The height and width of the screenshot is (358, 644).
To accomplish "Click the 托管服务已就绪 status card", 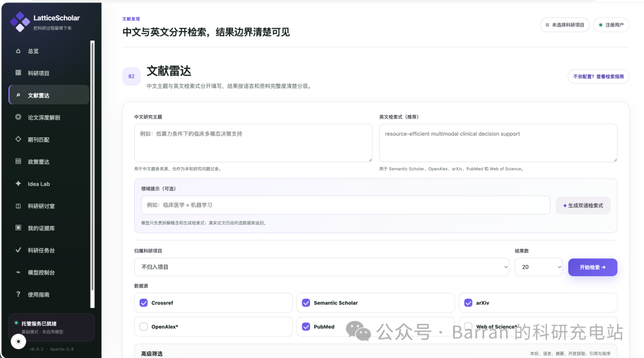I will [x=51, y=327].
